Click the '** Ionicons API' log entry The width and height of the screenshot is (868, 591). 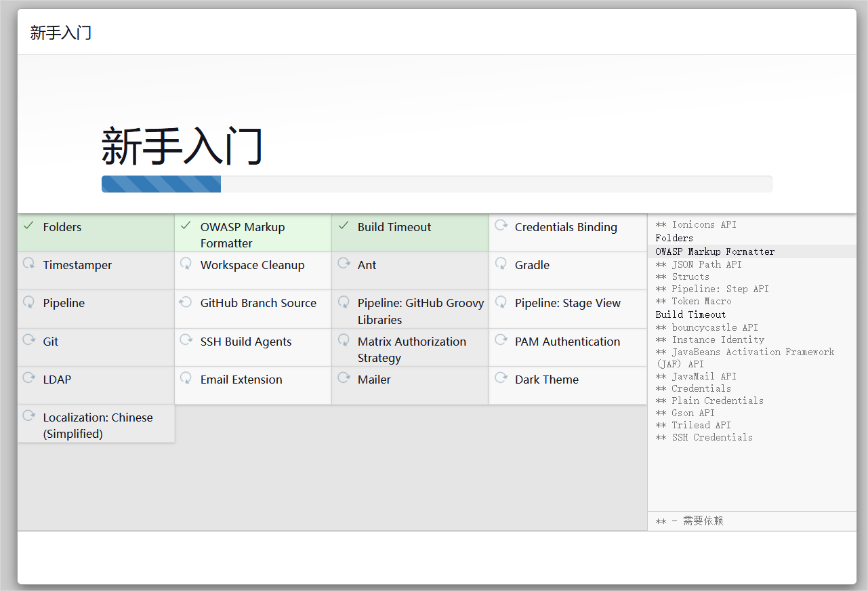tap(696, 224)
